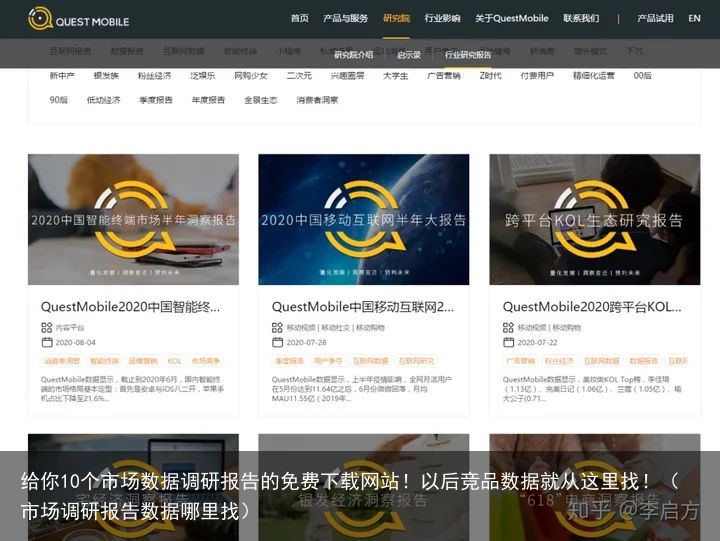720x541 pixels.
Task: Open the QuestMobile中国移动互联网2... report title
Action: 363,307
